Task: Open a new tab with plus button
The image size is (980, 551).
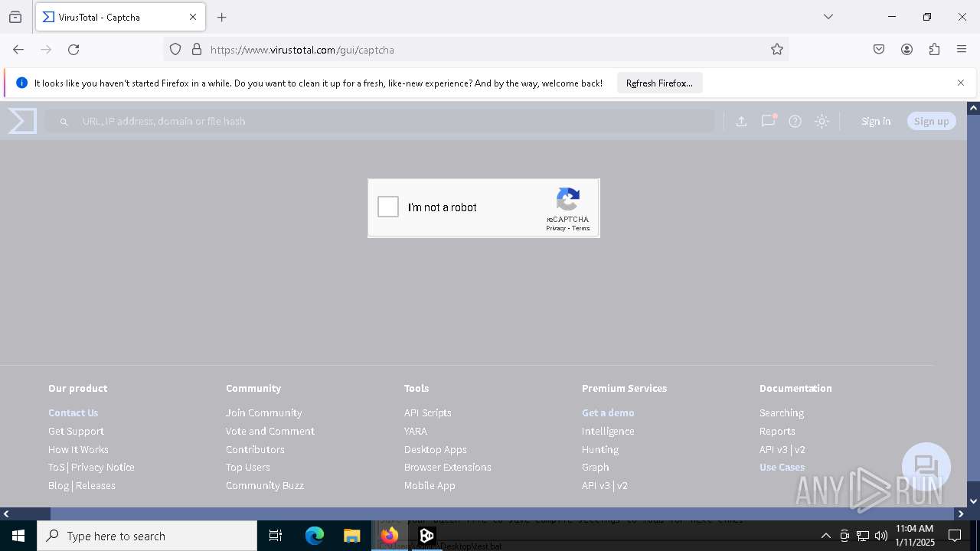Action: pos(222,17)
